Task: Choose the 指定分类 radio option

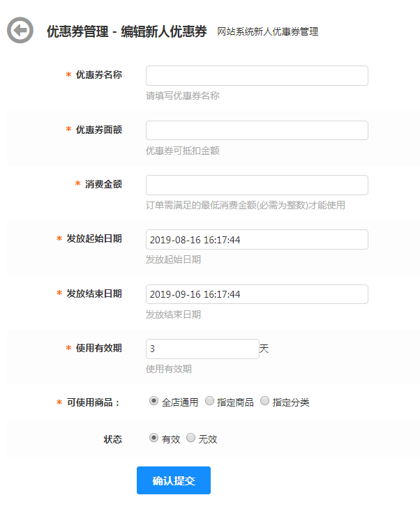Action: click(x=264, y=401)
